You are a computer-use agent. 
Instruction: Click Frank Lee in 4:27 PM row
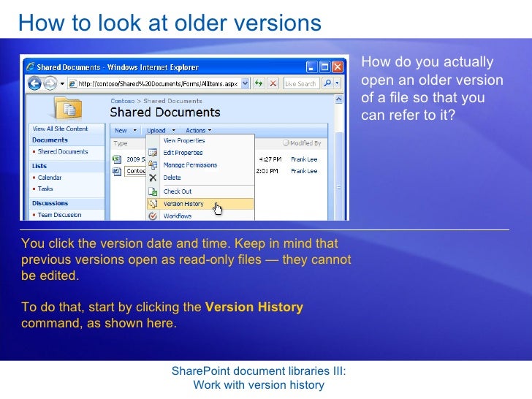coord(304,159)
